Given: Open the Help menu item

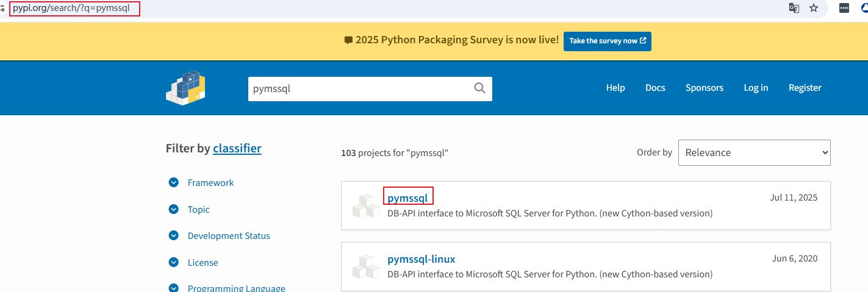Looking at the screenshot, I should (615, 88).
